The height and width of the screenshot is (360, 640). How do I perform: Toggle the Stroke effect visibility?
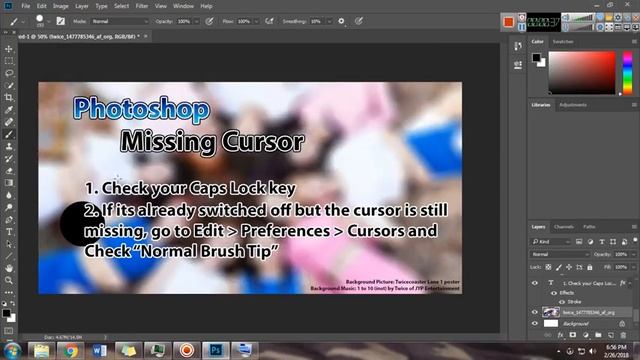tap(562, 302)
